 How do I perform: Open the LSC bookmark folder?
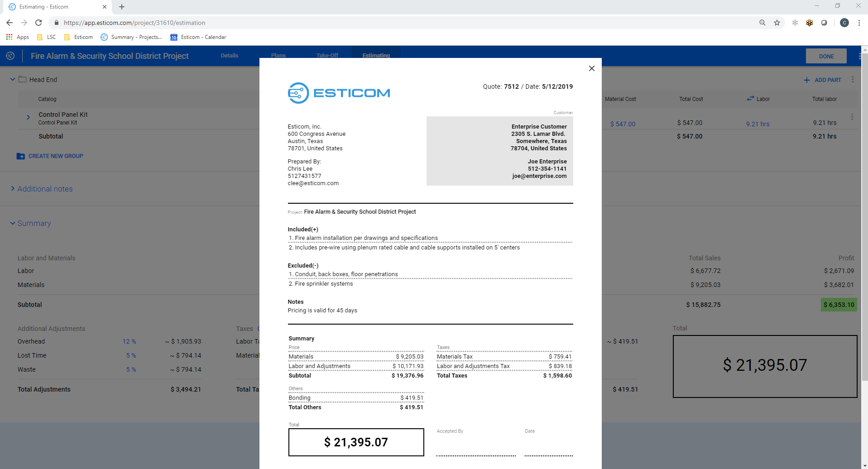(x=46, y=37)
